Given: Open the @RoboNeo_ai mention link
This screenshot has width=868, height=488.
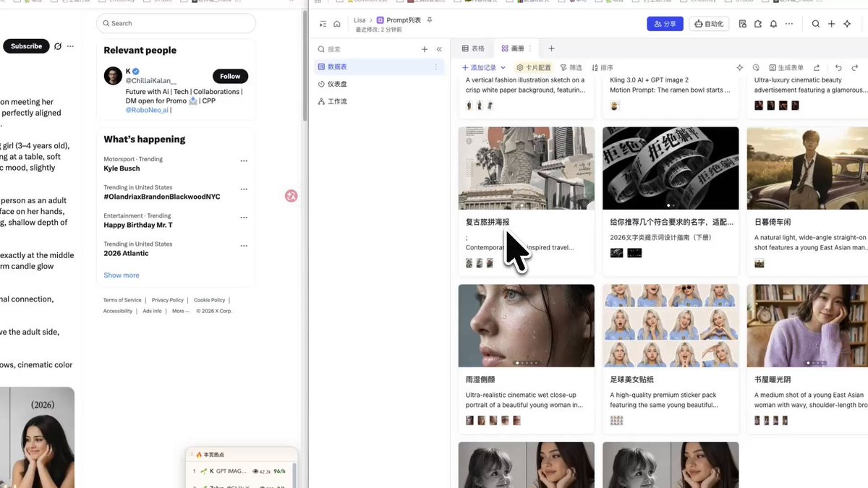Looking at the screenshot, I should [x=147, y=110].
